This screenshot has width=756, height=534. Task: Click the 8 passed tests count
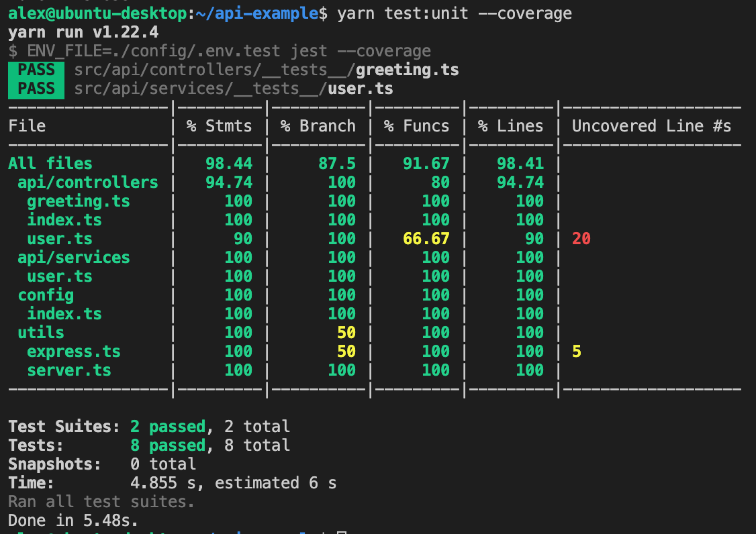click(x=168, y=445)
